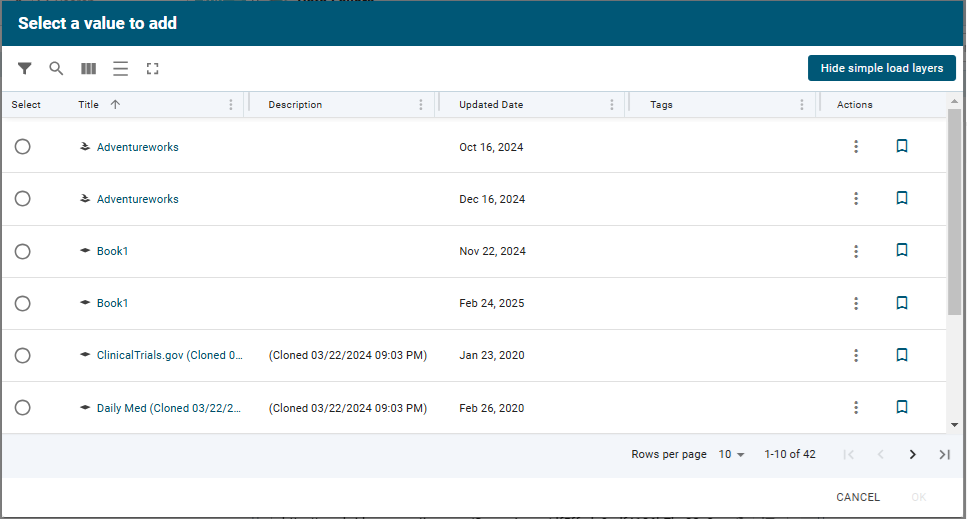This screenshot has width=968, height=519.
Task: Open Updated Date column options menu
Action: coord(612,105)
